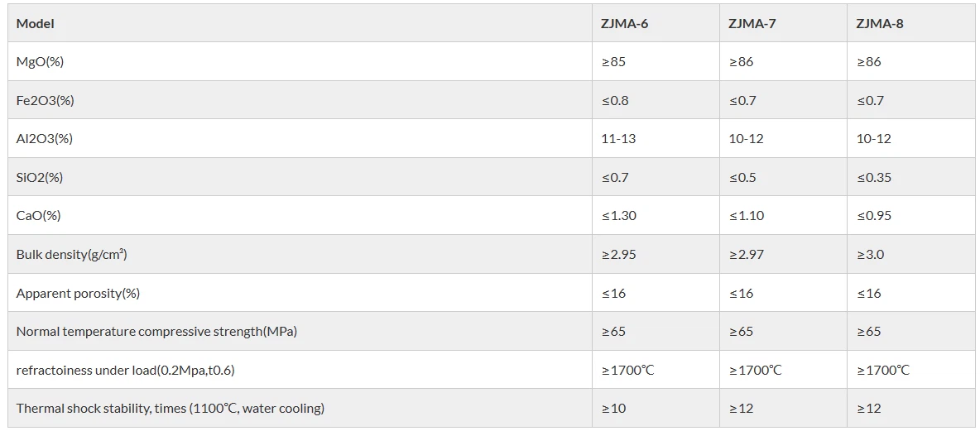Click the Al2O3(%) row label
The width and height of the screenshot is (980, 431).
coord(45,139)
